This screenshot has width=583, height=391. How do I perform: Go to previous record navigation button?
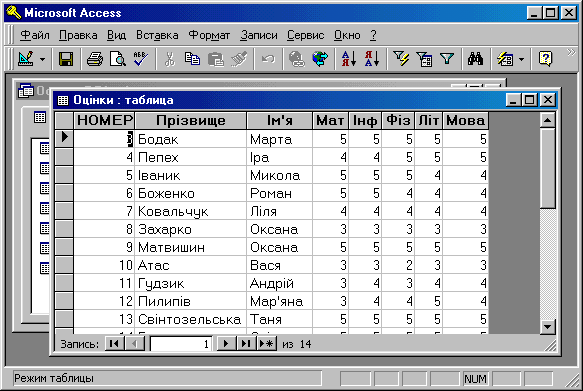(135, 344)
